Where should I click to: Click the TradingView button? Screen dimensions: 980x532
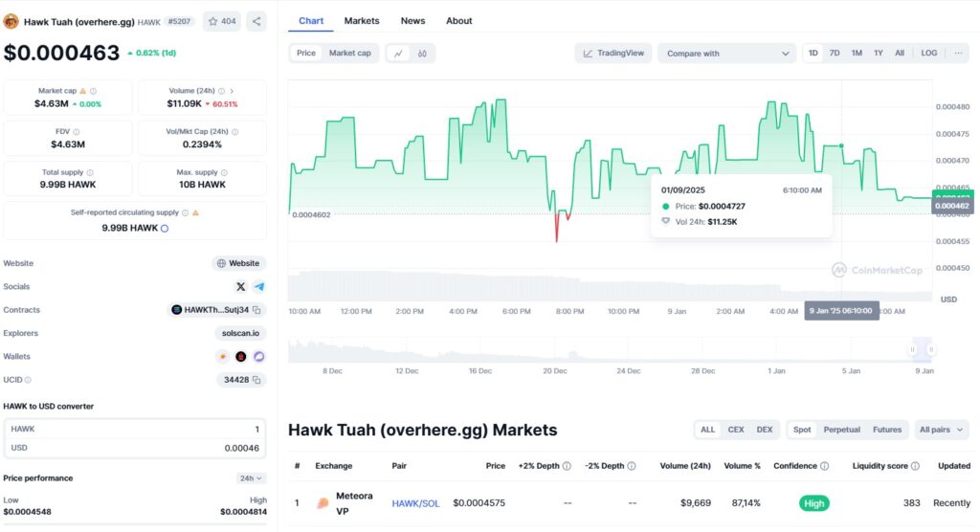tap(613, 54)
